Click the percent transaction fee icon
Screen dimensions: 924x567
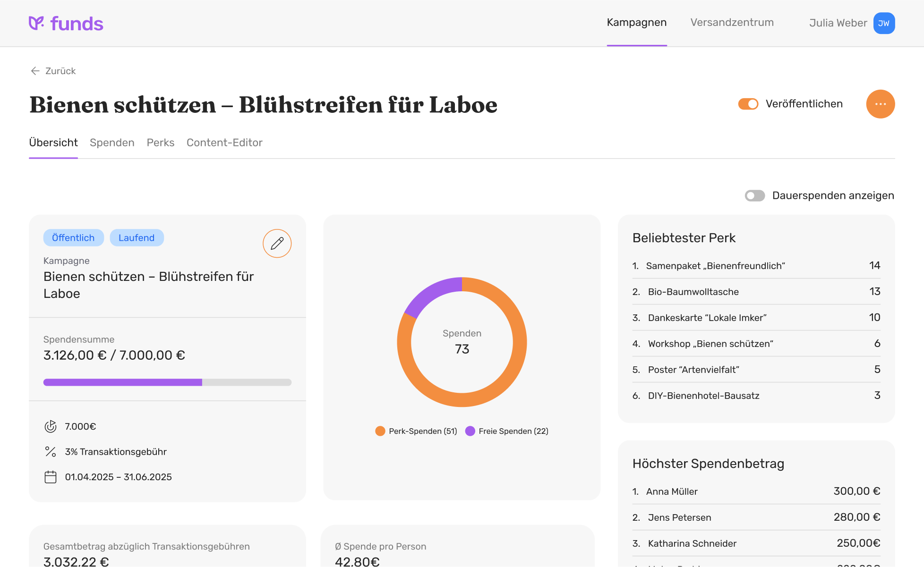pyautogui.click(x=51, y=452)
